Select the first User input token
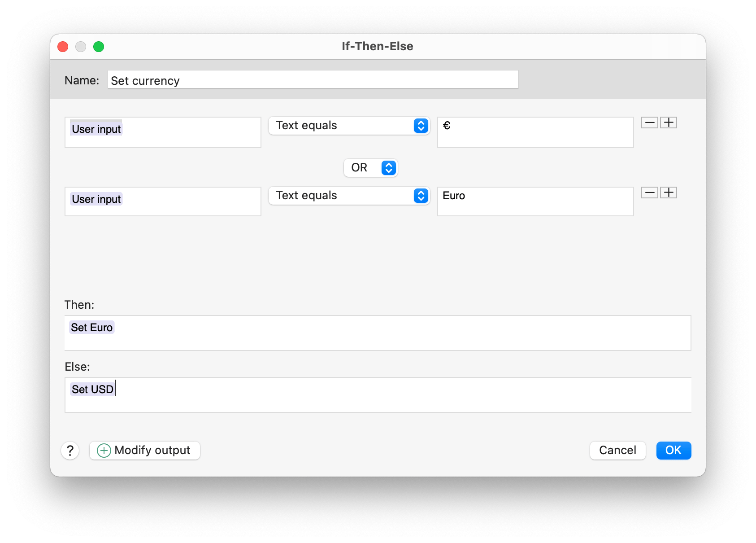This screenshot has height=543, width=756. coord(96,129)
